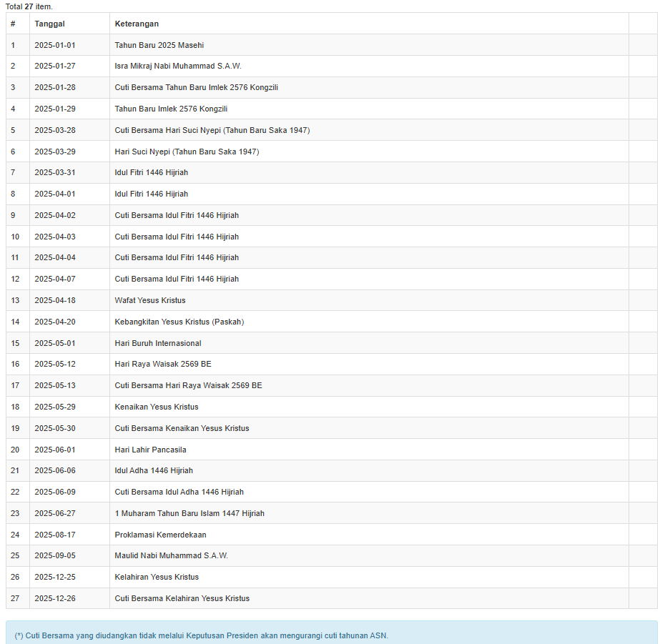Select date cell 2025-01-28
The image size is (660, 644).
point(55,87)
